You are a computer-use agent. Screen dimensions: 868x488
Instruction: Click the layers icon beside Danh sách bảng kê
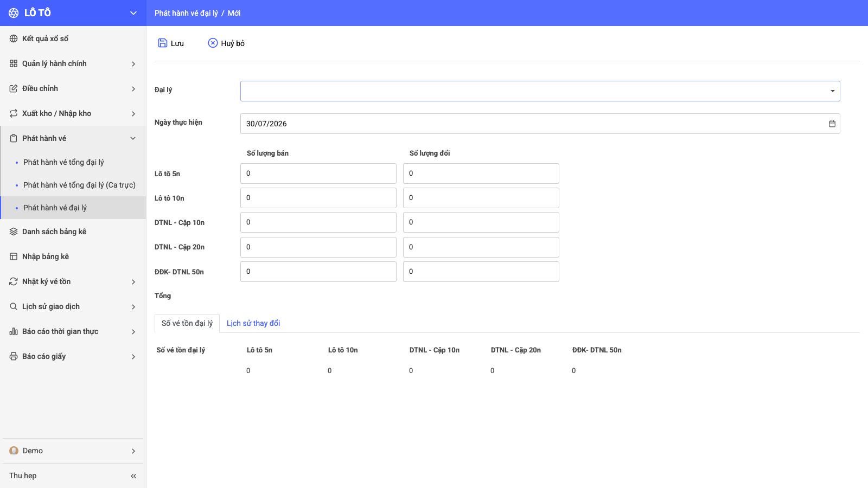point(14,232)
